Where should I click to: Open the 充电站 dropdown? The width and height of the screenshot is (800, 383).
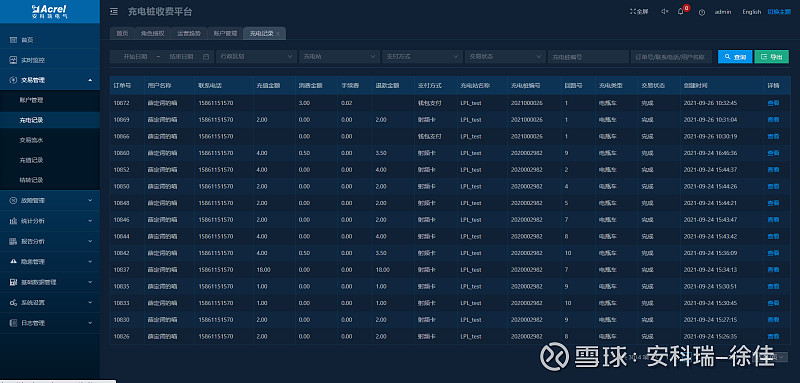339,57
